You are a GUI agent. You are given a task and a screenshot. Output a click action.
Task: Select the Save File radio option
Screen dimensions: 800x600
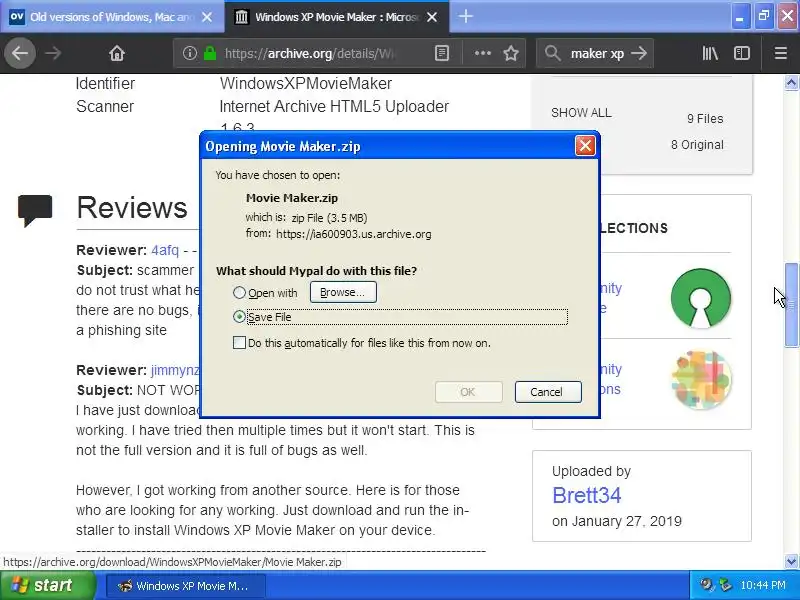coord(239,317)
